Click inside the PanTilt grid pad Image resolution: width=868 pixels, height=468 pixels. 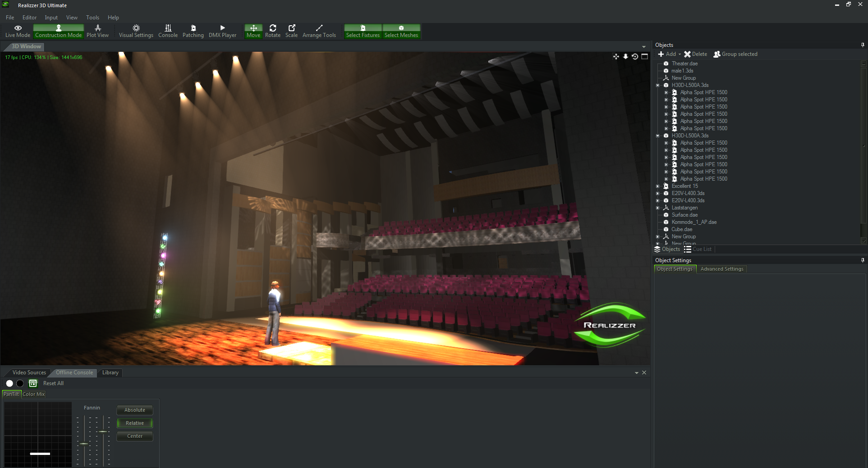pyautogui.click(x=38, y=434)
